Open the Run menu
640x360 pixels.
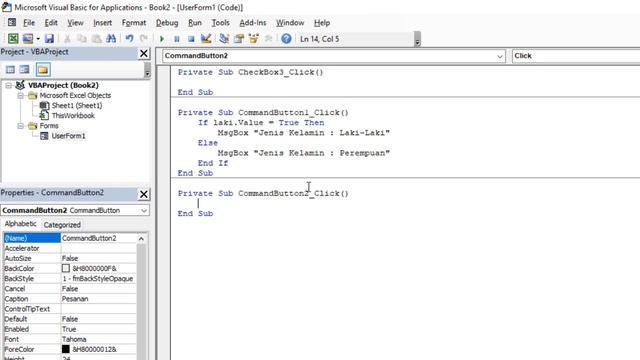click(x=195, y=23)
